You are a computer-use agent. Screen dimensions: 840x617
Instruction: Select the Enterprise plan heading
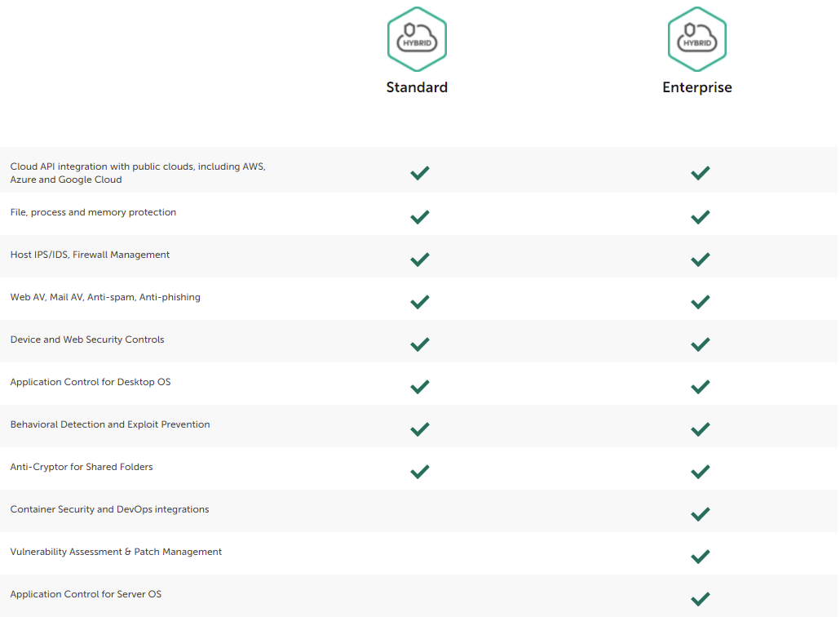(697, 87)
